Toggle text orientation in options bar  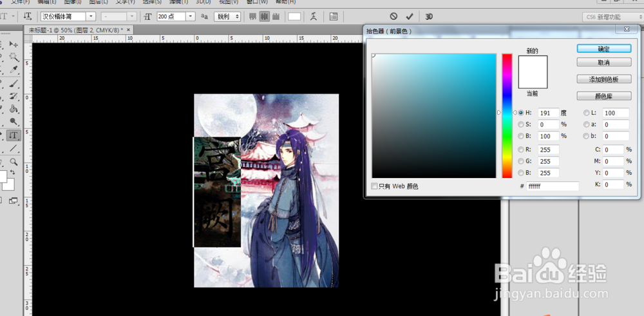click(28, 17)
